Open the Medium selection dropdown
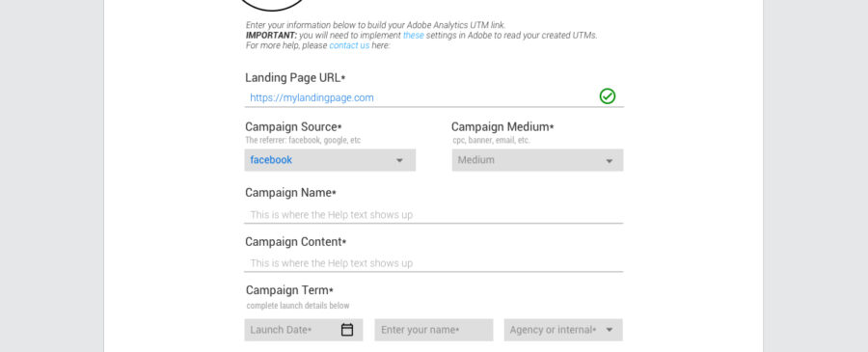Screen dimensions: 868x352 (x=537, y=160)
